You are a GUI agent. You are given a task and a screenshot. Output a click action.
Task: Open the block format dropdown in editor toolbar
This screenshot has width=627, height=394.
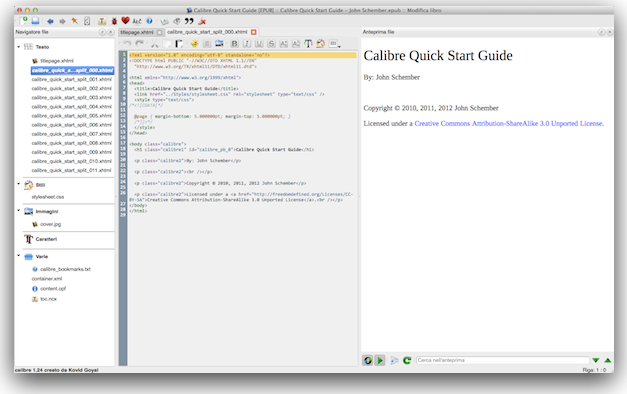[x=335, y=44]
